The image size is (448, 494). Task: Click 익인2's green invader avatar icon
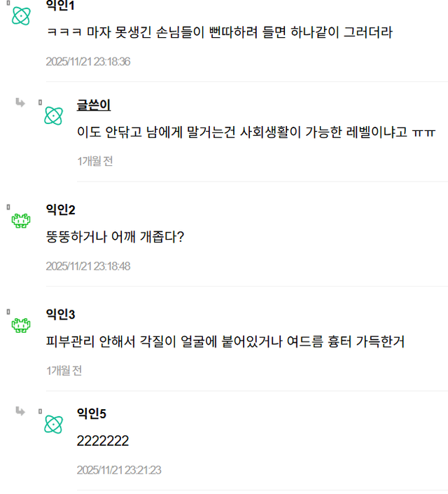pos(22,221)
